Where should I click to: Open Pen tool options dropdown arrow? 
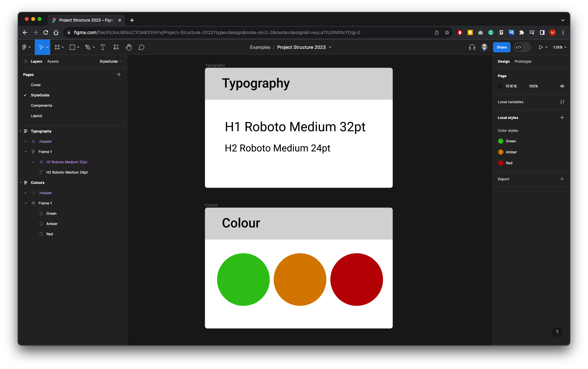point(94,47)
